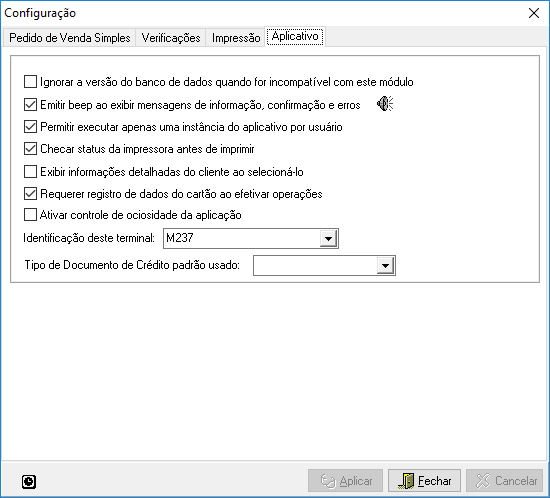Switch to Pedido de Venda Simples tab
Image resolution: width=550 pixels, height=498 pixels.
tap(69, 38)
